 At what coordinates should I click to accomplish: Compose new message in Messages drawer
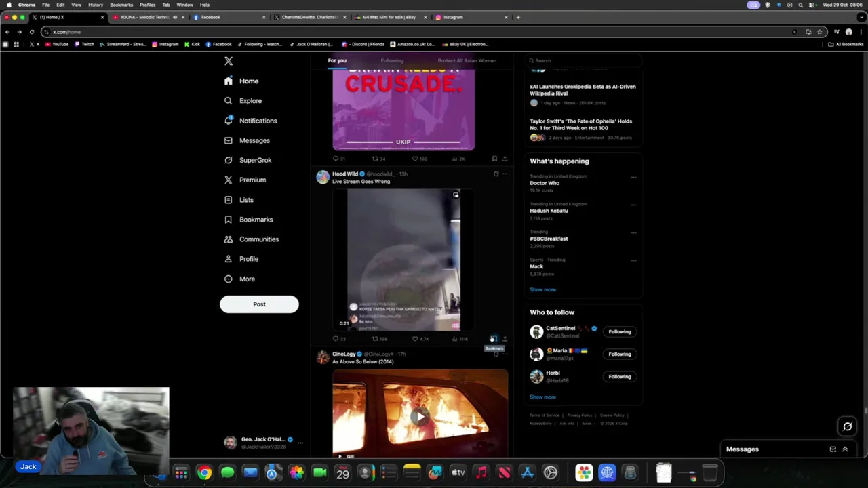833,449
